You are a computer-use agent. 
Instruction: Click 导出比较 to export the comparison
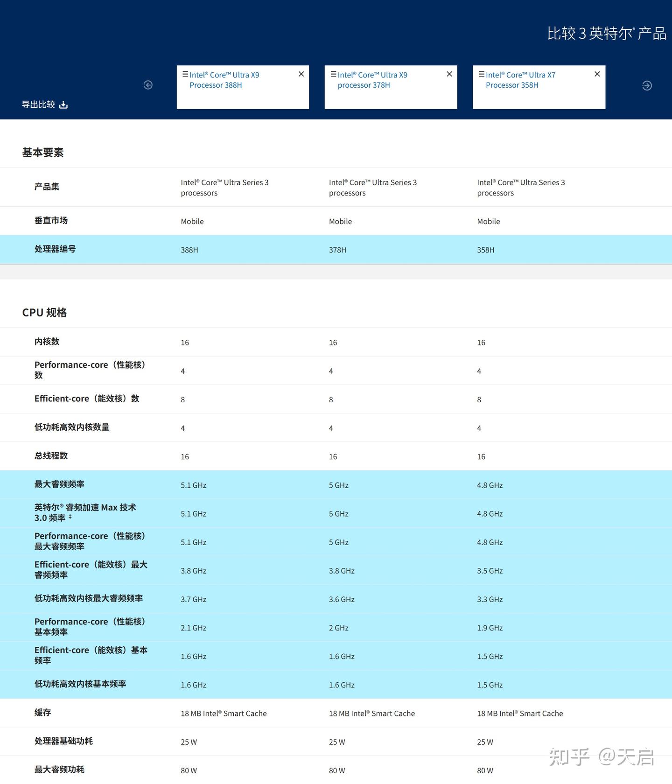(45, 105)
